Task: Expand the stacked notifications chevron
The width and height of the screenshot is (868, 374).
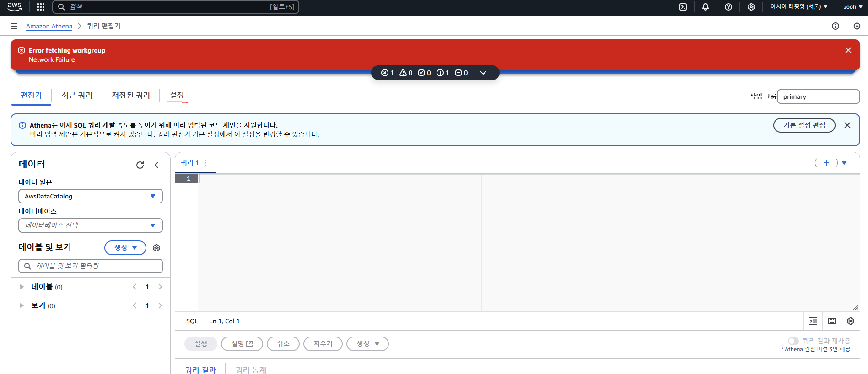Action: point(483,73)
